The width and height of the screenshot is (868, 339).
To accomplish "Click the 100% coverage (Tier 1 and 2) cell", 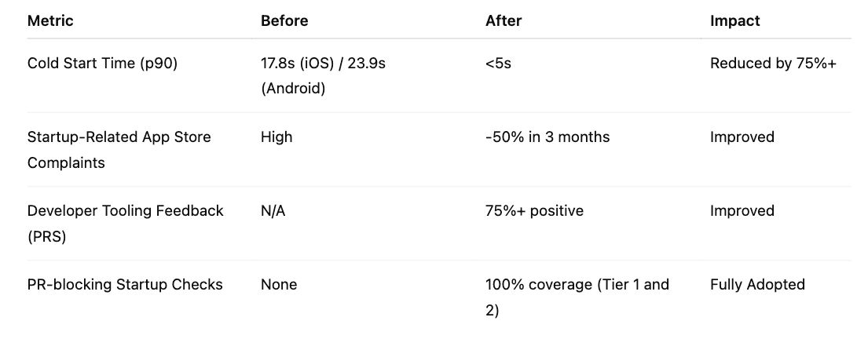I will (x=577, y=297).
